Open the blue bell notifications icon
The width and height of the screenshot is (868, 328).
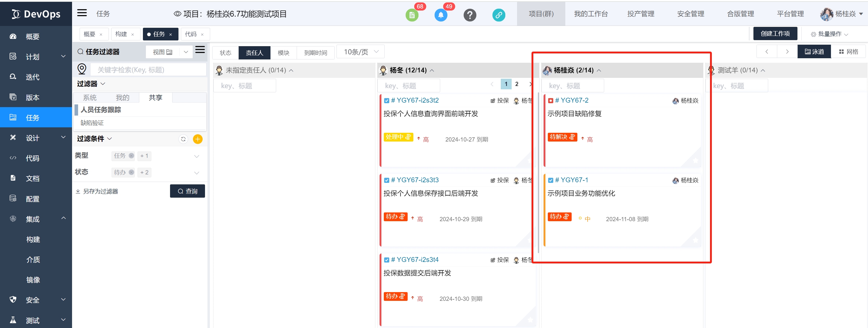440,15
